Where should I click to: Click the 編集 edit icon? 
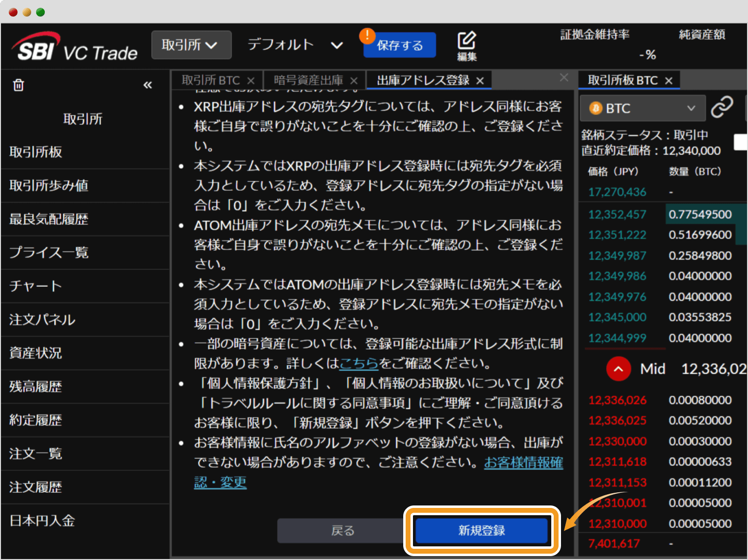(x=467, y=46)
